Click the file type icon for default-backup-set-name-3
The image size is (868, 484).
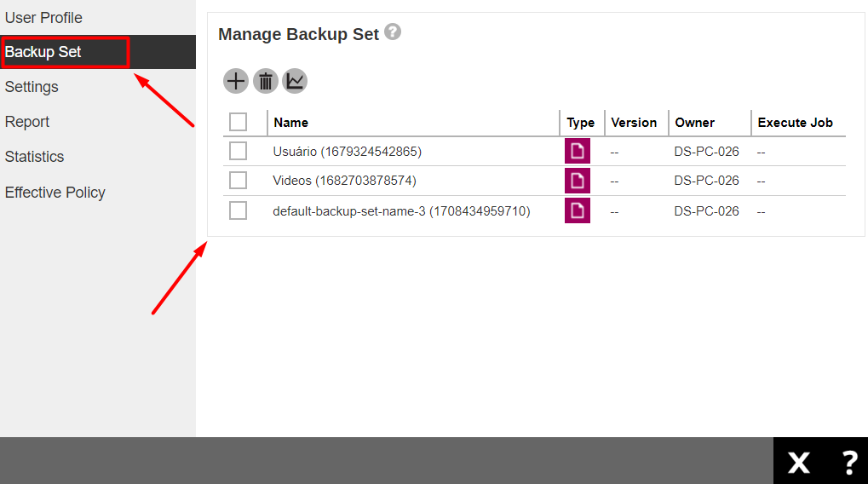pyautogui.click(x=578, y=210)
